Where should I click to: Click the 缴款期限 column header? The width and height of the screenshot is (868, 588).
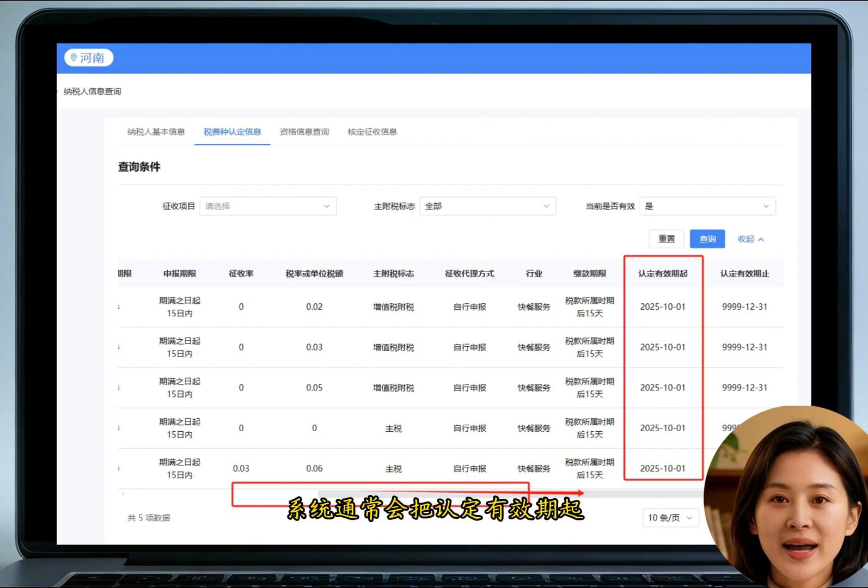[590, 274]
